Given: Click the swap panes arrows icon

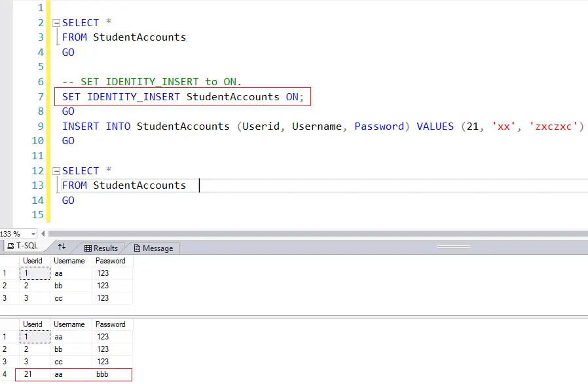Looking at the screenshot, I should 62,247.
